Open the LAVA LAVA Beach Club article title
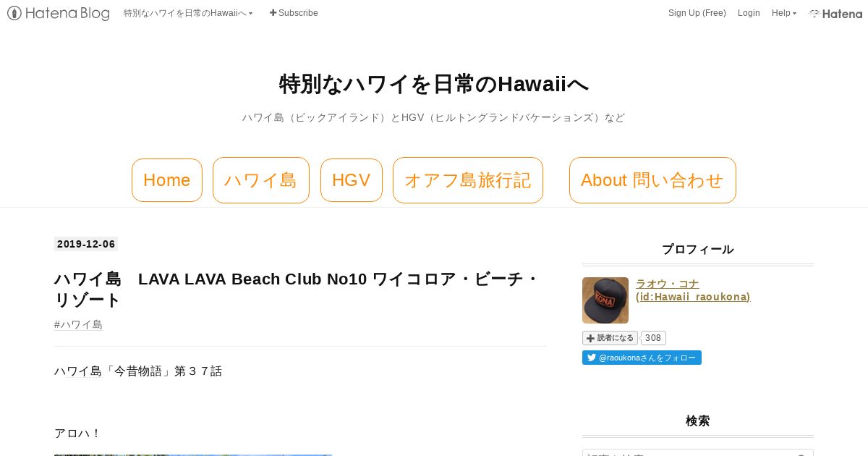The width and height of the screenshot is (868, 456). tap(297, 290)
